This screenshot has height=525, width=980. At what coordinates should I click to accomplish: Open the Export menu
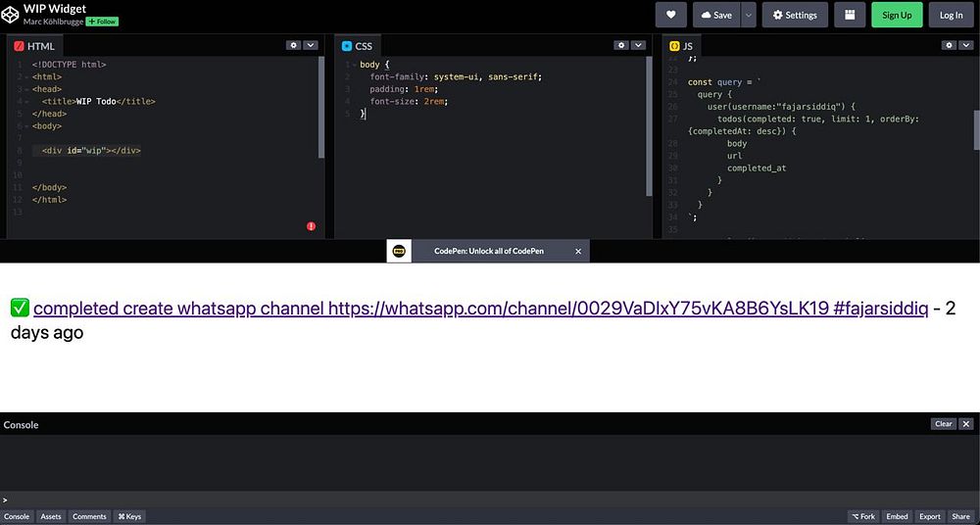pyautogui.click(x=929, y=516)
